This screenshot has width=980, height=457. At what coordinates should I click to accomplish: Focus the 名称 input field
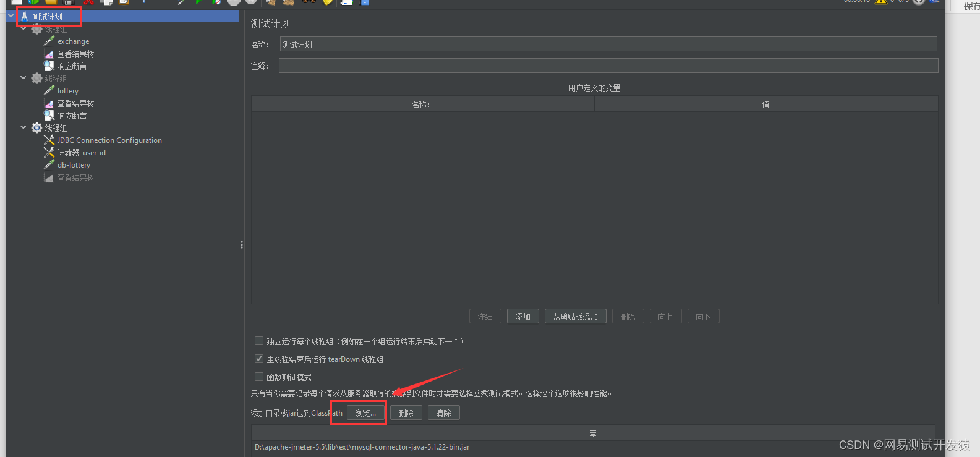[608, 45]
